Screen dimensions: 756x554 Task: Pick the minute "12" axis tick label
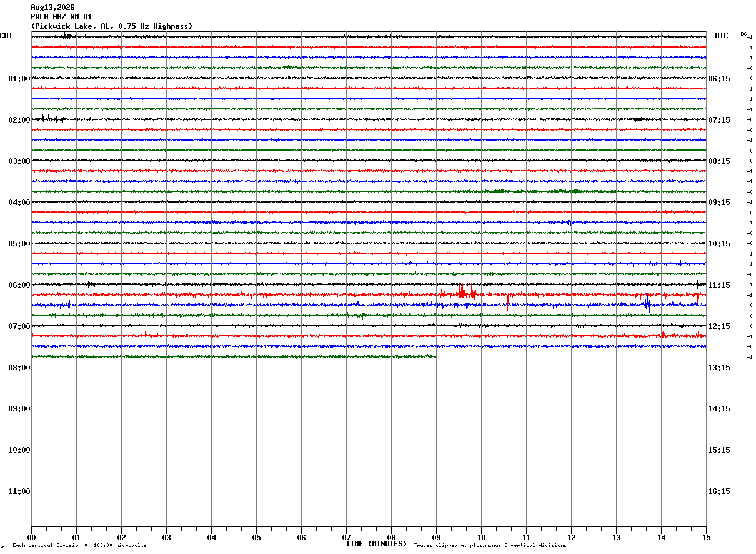click(571, 538)
